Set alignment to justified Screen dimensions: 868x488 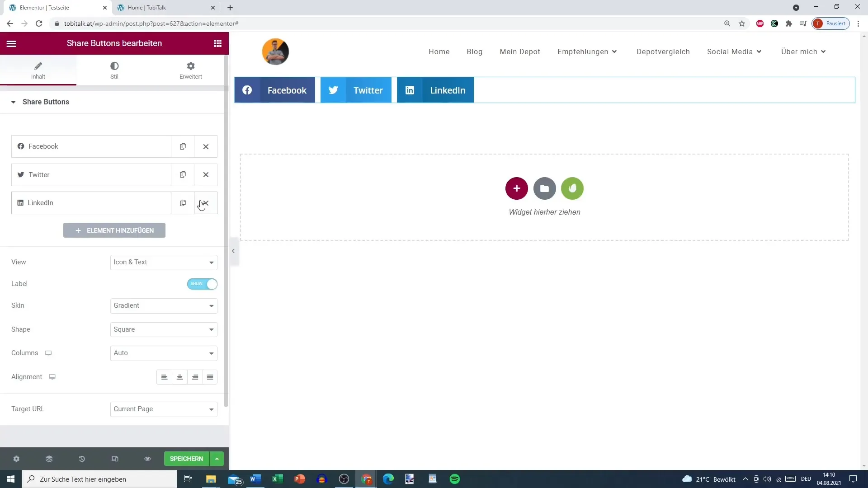pyautogui.click(x=210, y=377)
